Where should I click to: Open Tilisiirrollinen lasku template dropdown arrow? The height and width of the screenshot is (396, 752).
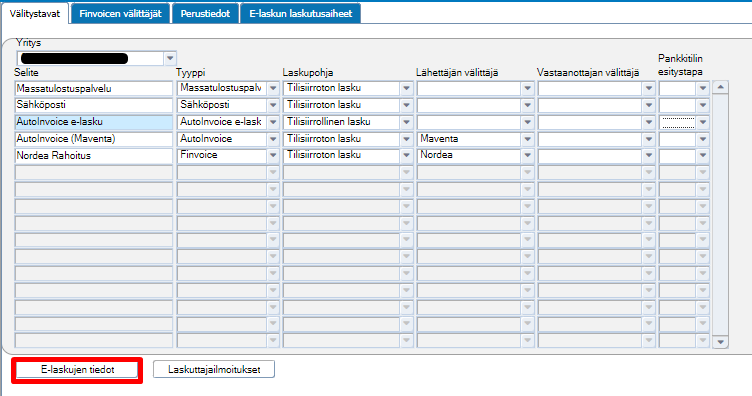pyautogui.click(x=407, y=122)
